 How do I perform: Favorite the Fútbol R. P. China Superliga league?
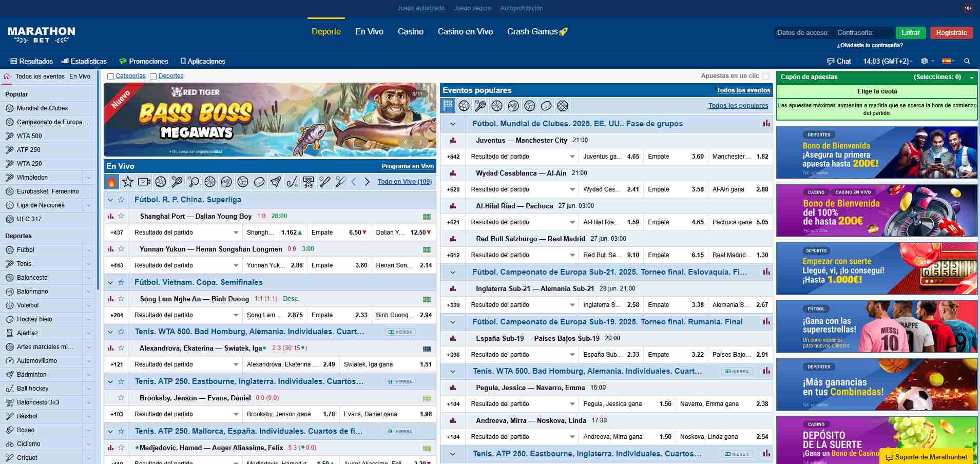[x=121, y=200]
